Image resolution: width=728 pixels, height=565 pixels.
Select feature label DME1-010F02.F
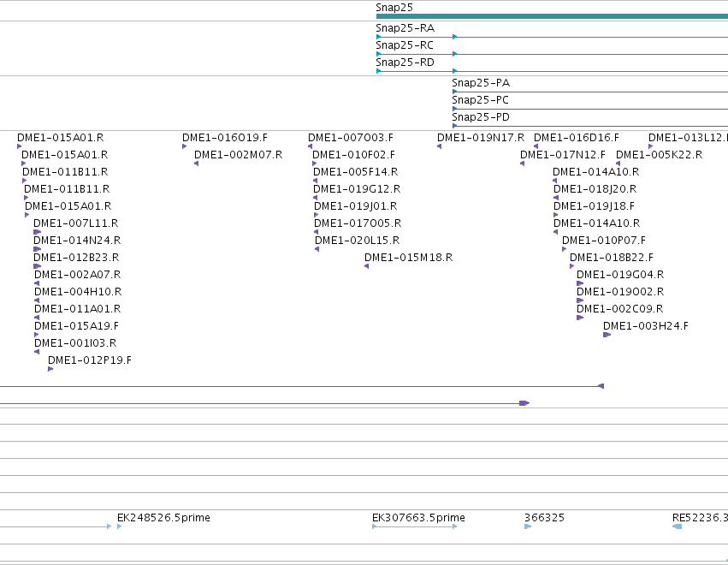click(x=353, y=155)
